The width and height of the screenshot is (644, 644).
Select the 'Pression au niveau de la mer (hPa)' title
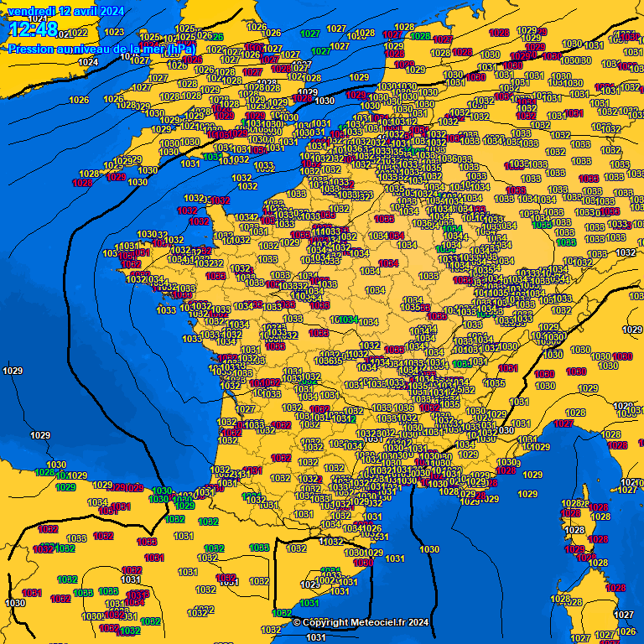pos(102,49)
